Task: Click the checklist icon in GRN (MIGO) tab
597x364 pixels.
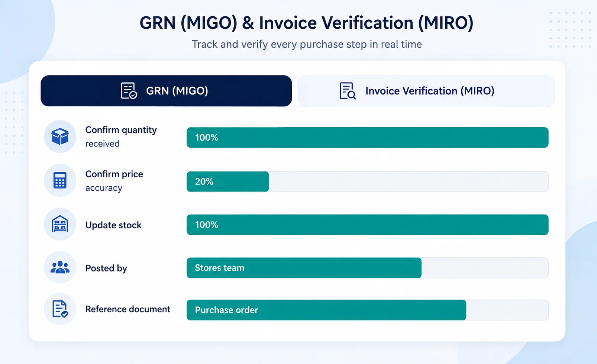Action: [129, 91]
